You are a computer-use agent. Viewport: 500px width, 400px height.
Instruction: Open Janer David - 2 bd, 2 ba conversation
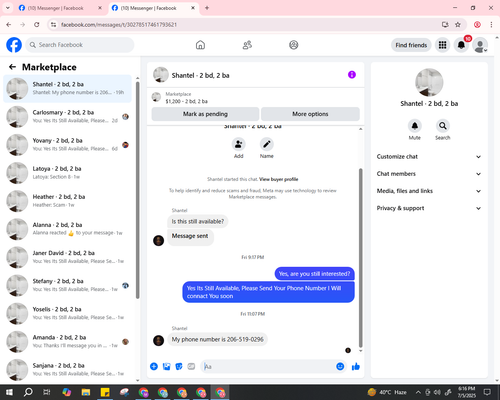click(x=67, y=257)
